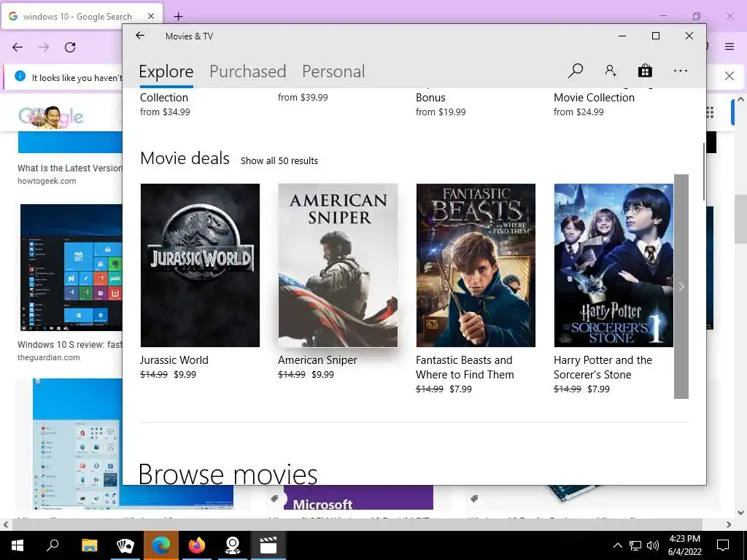The image size is (747, 560).
Task: Dismiss the browser info notification bar
Action: (729, 76)
